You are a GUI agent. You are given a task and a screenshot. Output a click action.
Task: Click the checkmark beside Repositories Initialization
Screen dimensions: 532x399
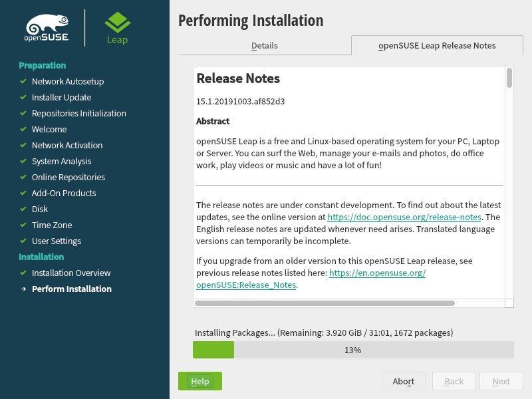coord(23,113)
